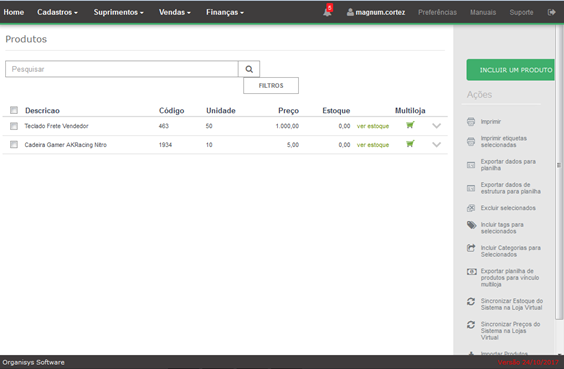Toggle the select-all checkbox in the header
Image resolution: width=564 pixels, height=369 pixels.
coord(14,110)
